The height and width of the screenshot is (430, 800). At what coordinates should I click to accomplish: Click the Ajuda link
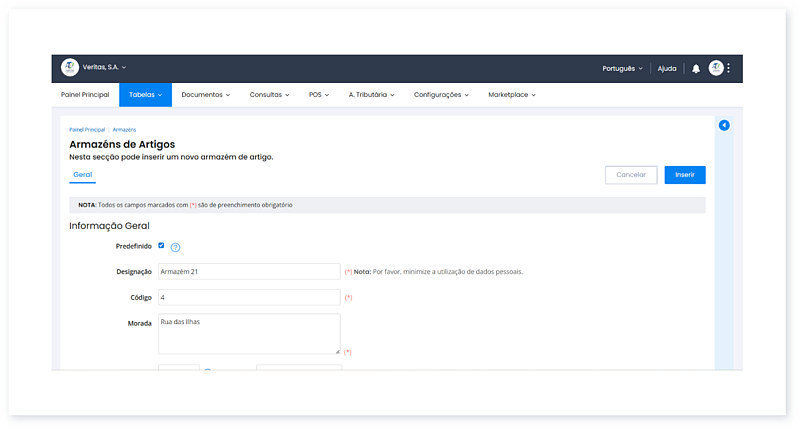click(666, 69)
